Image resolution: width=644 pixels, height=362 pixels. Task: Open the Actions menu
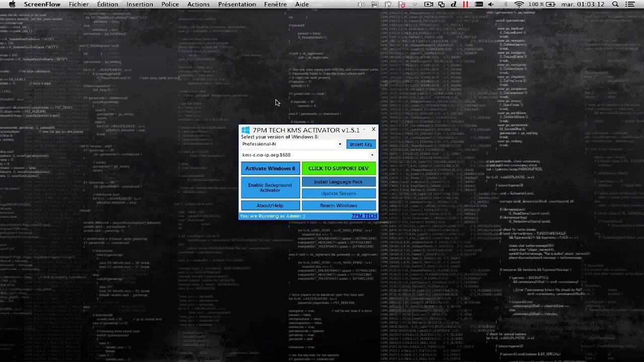198,5
